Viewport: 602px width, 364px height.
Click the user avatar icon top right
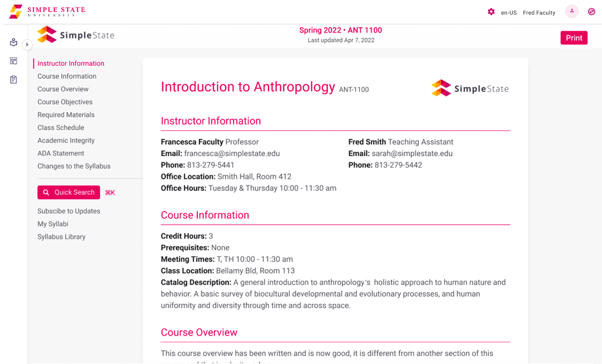572,11
